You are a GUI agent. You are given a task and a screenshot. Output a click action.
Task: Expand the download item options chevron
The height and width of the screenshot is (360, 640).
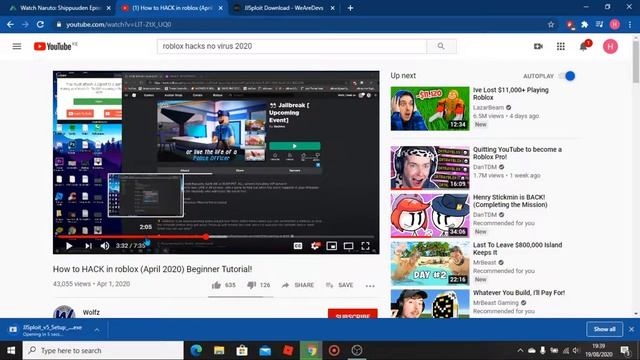[97, 330]
